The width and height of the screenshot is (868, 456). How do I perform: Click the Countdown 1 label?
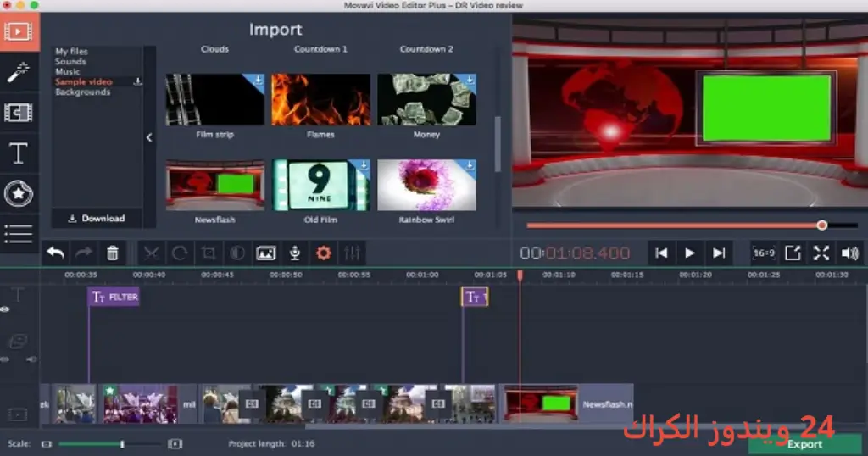(x=320, y=48)
